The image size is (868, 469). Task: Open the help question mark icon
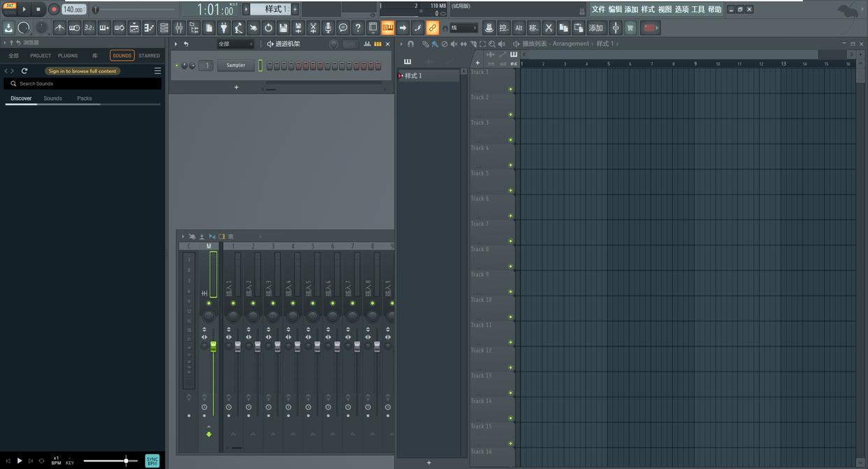[x=358, y=28]
